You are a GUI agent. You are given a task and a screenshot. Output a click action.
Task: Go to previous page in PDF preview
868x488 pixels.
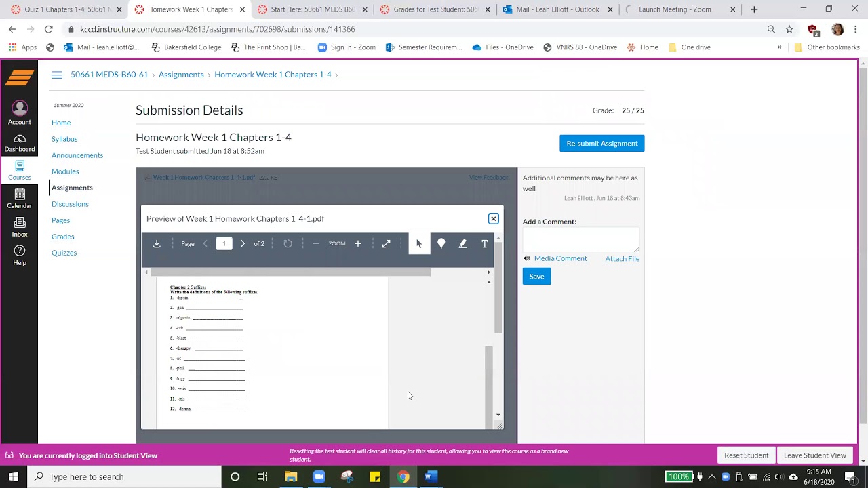click(x=205, y=244)
